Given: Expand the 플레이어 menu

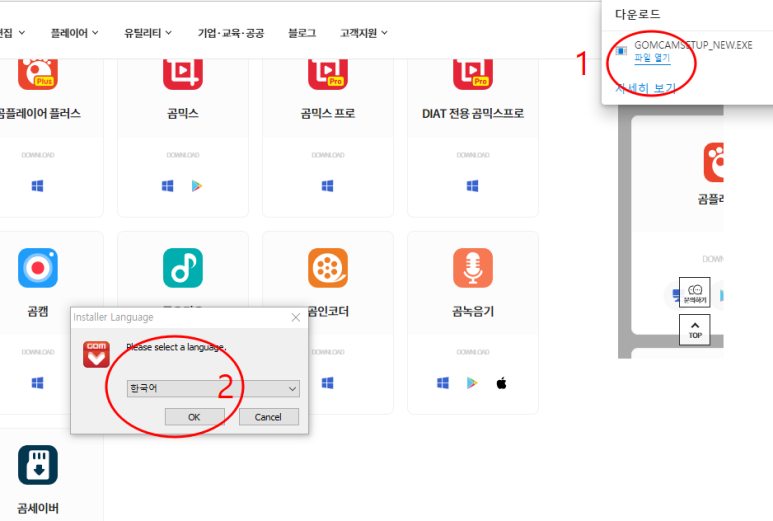Looking at the screenshot, I should [x=74, y=33].
